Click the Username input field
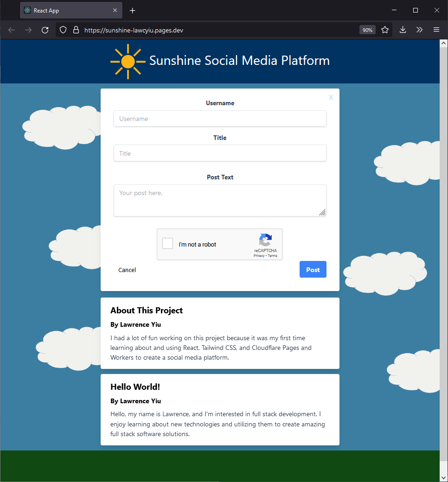 pyautogui.click(x=220, y=118)
